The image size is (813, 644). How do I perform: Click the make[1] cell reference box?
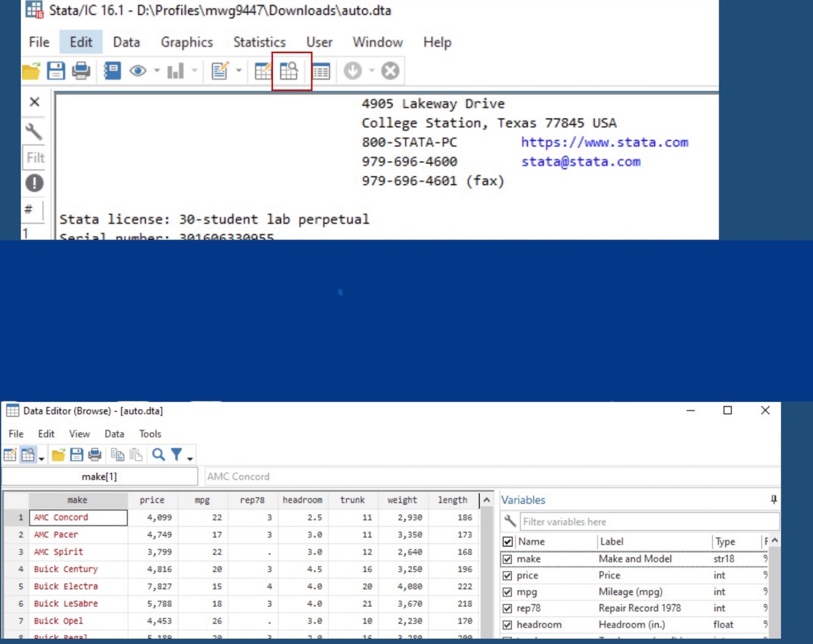click(99, 476)
